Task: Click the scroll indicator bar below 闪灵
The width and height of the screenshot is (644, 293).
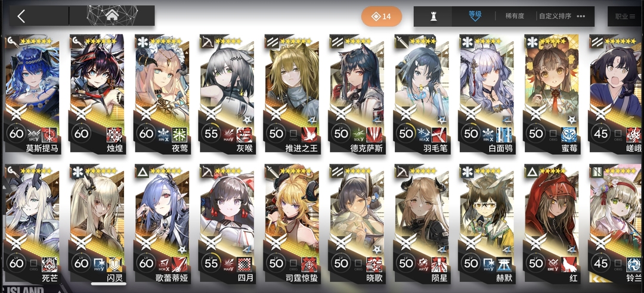Action: click(109, 283)
